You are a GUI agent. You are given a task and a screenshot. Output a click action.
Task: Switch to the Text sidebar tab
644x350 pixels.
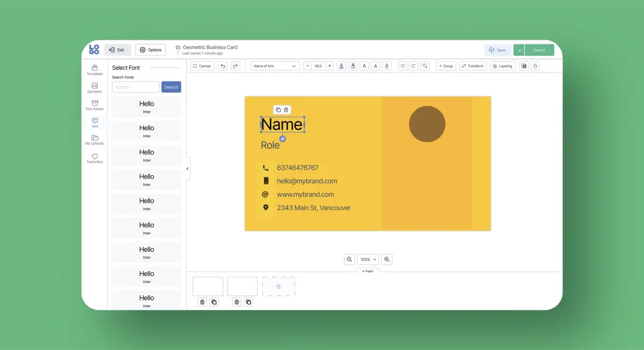94,122
